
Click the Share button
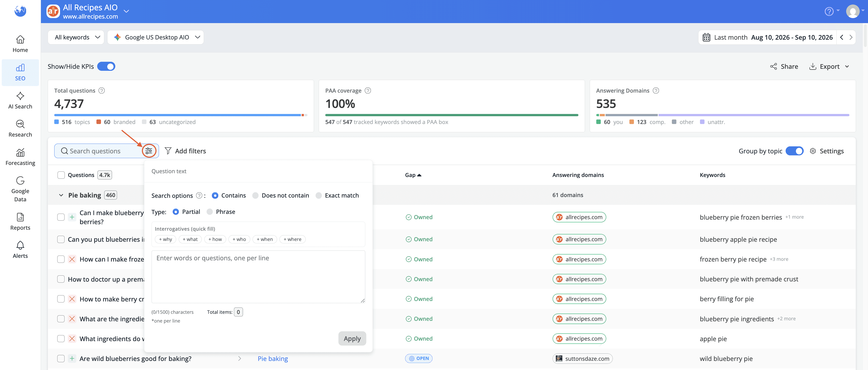click(x=784, y=66)
